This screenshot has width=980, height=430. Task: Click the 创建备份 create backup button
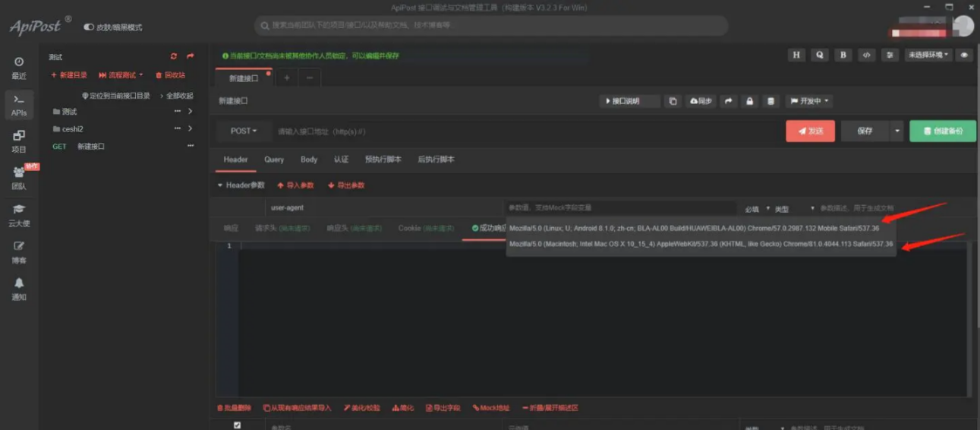pyautogui.click(x=943, y=131)
